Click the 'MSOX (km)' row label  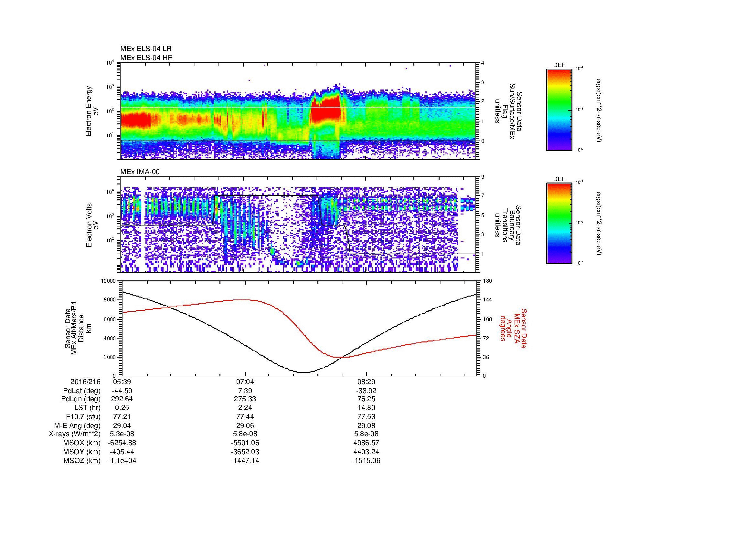(82, 443)
